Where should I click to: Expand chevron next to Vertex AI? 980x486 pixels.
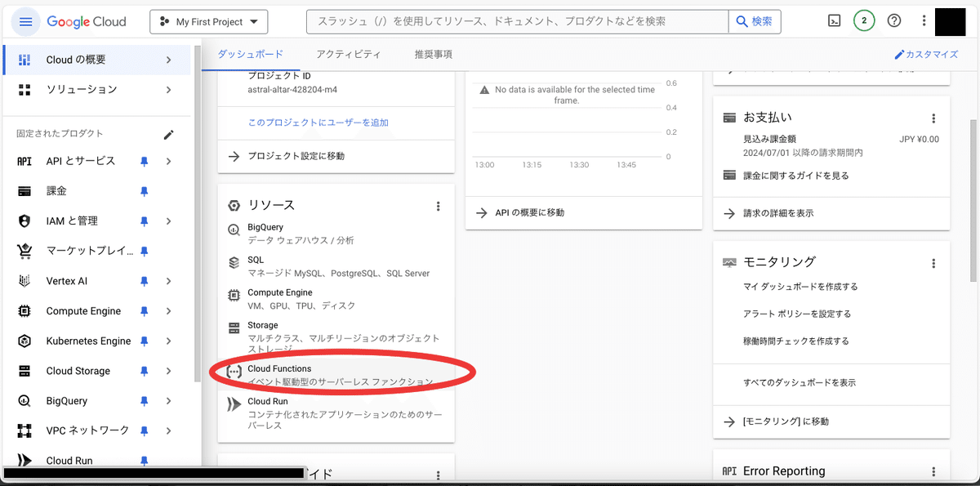pyautogui.click(x=168, y=281)
